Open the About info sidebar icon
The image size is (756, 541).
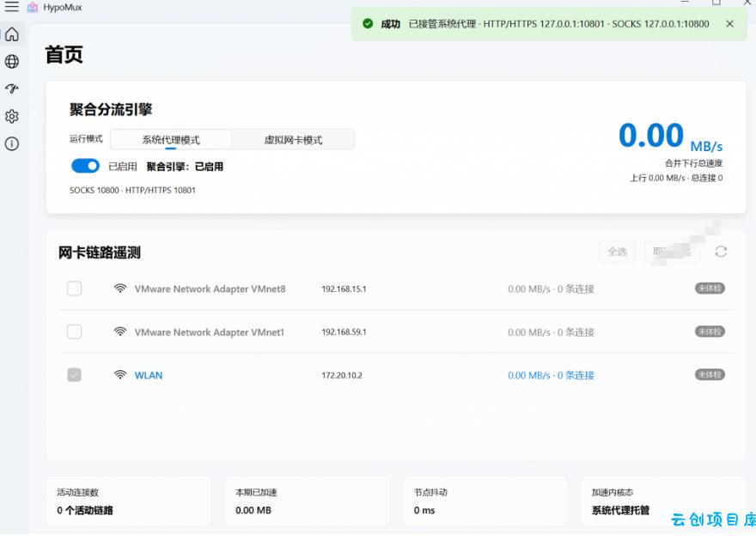click(12, 143)
